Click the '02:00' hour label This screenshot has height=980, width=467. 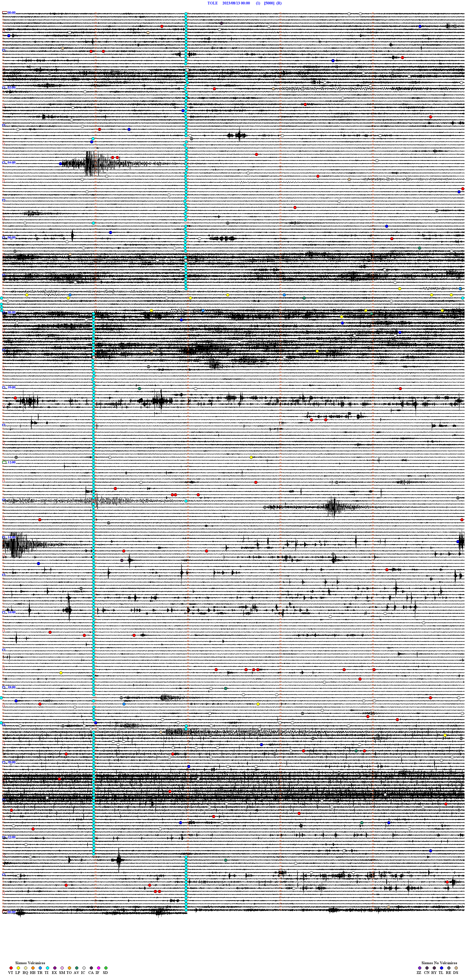pyautogui.click(x=11, y=88)
